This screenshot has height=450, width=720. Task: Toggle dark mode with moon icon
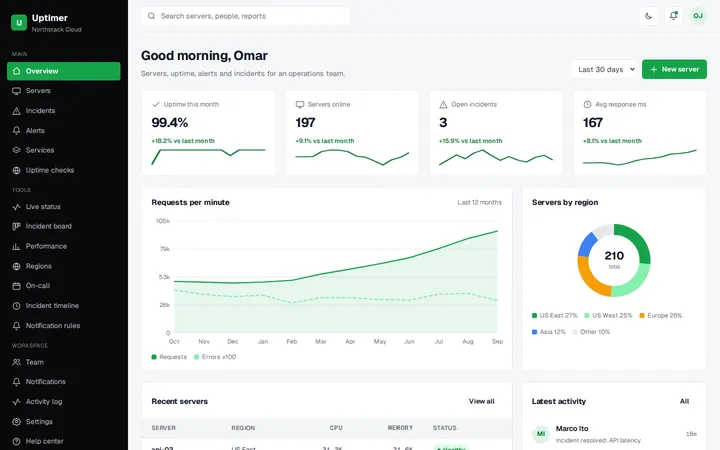(648, 16)
